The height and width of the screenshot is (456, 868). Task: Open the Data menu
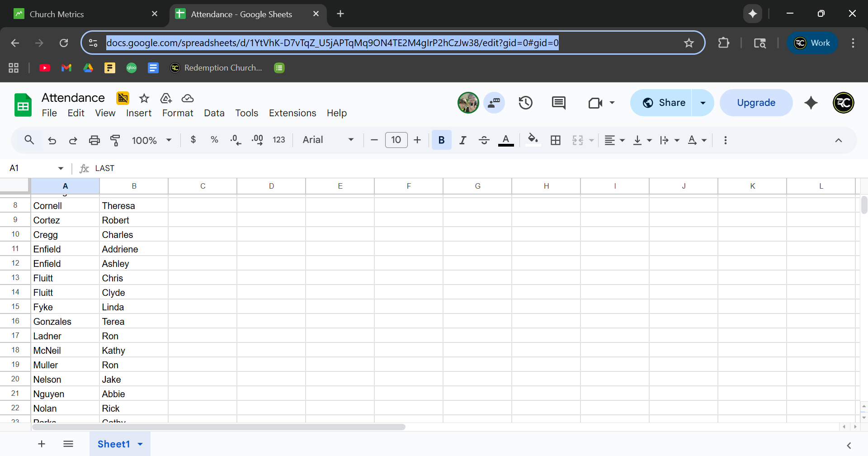click(214, 113)
